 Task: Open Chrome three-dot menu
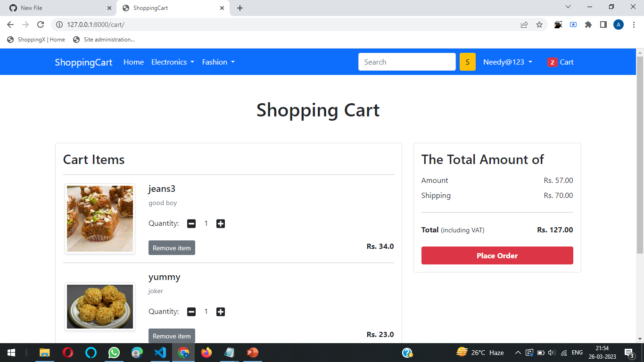(x=633, y=25)
